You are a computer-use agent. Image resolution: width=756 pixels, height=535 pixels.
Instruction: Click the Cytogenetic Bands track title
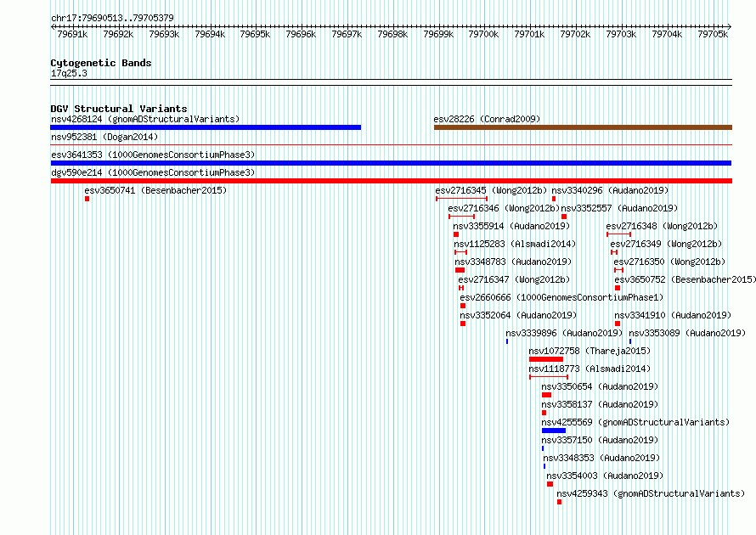(x=101, y=63)
